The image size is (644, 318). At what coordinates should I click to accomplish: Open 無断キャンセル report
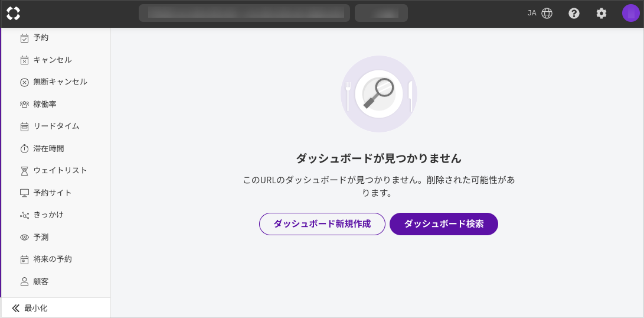pos(60,82)
